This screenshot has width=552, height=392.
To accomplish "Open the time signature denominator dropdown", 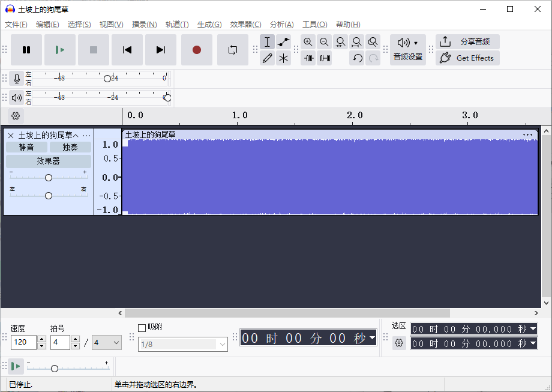I will pyautogui.click(x=107, y=342).
